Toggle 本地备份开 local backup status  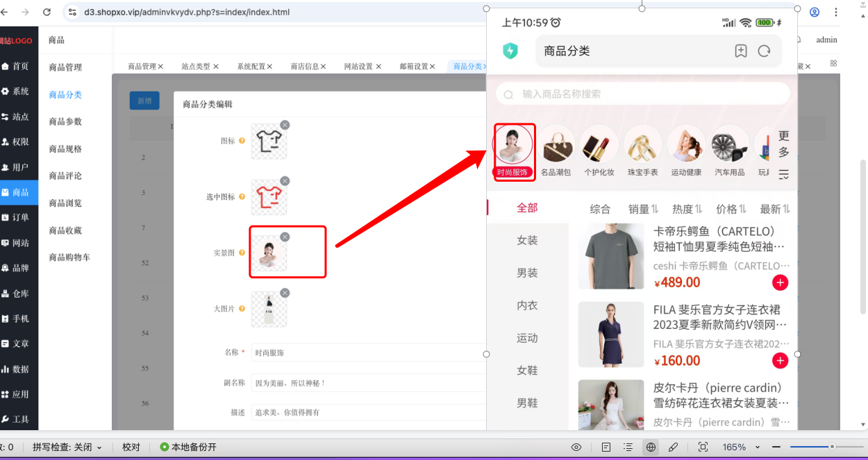coord(188,447)
